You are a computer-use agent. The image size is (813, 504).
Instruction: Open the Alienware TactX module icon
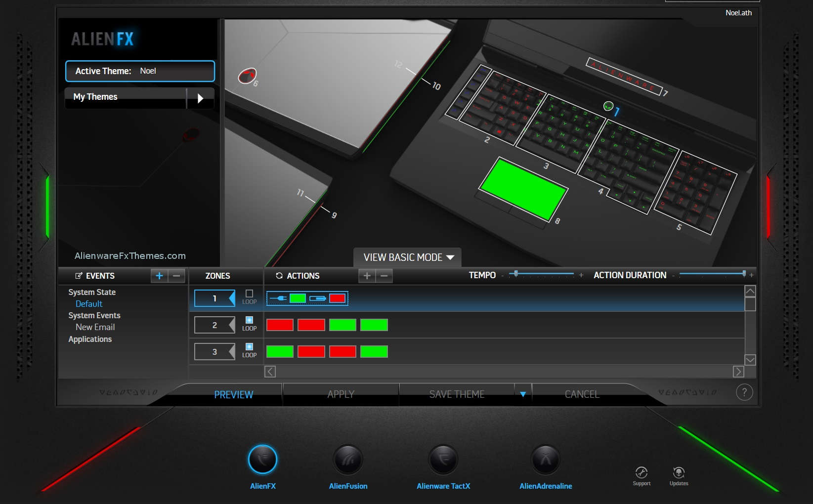tap(443, 459)
